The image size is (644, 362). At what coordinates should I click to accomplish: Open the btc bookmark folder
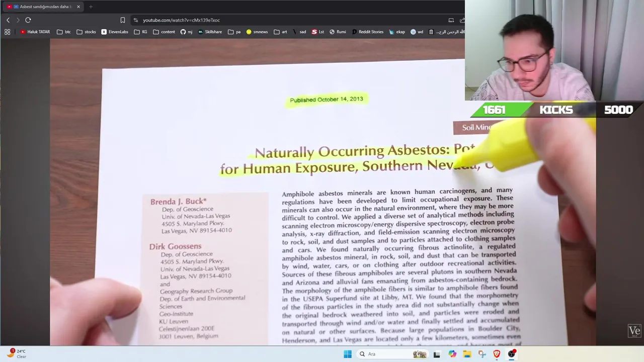coord(64,32)
